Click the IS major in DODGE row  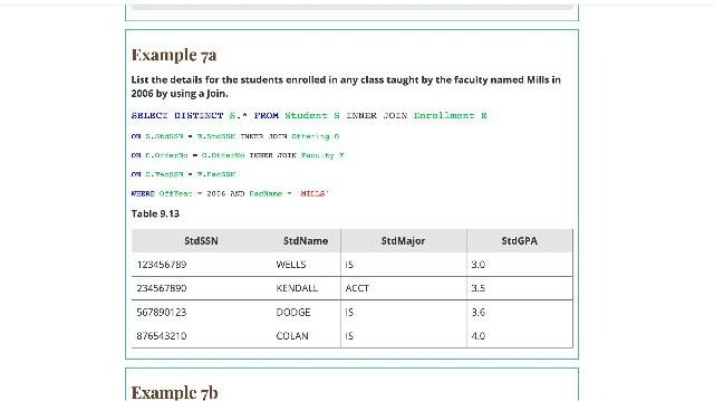coord(349,312)
